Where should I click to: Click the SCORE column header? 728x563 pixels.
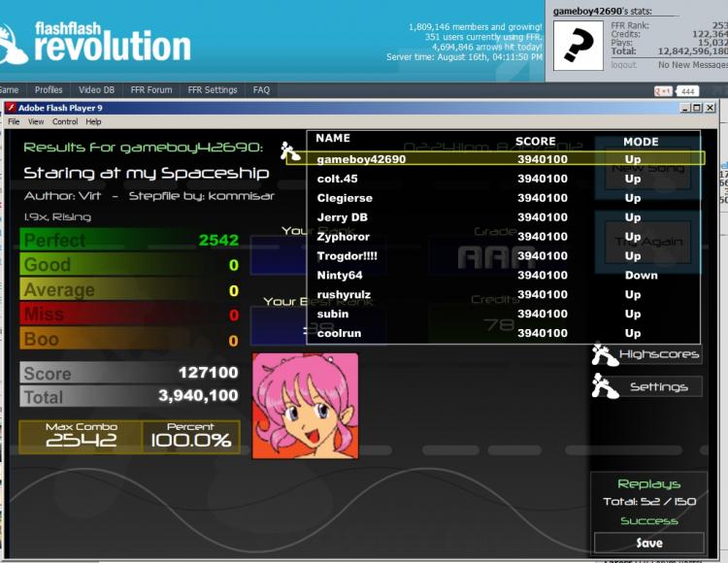tap(535, 142)
